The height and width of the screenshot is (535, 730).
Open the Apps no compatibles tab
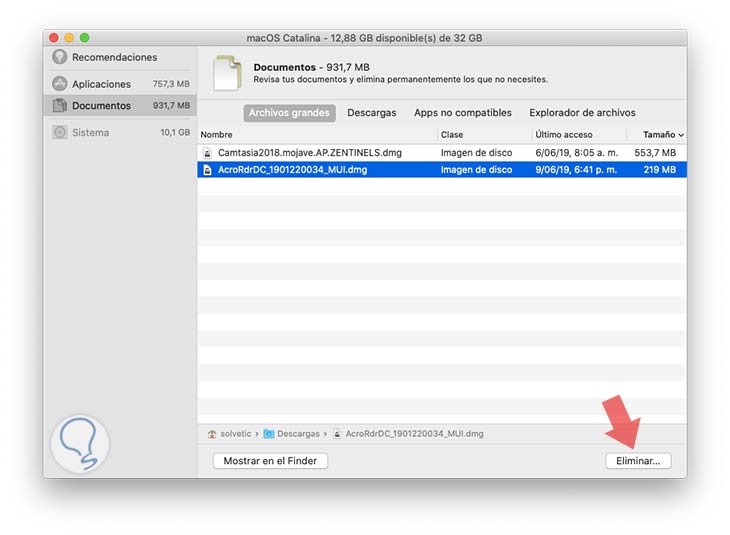click(463, 113)
